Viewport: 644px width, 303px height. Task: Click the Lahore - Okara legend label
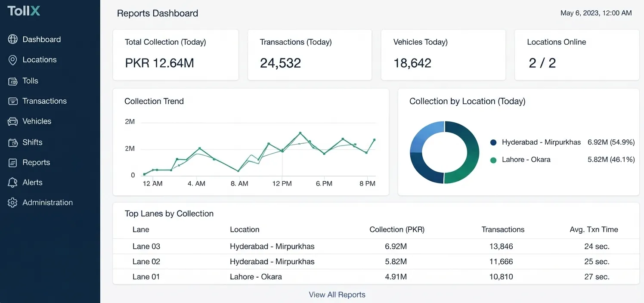click(526, 160)
